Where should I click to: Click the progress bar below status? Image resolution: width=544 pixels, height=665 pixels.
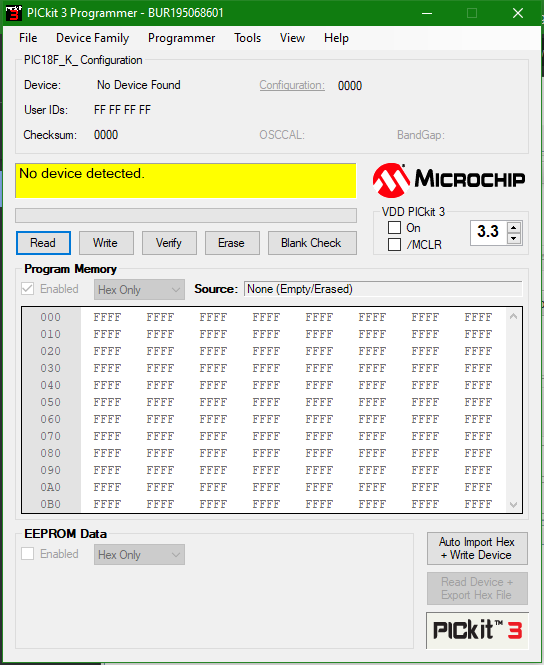click(x=186, y=215)
